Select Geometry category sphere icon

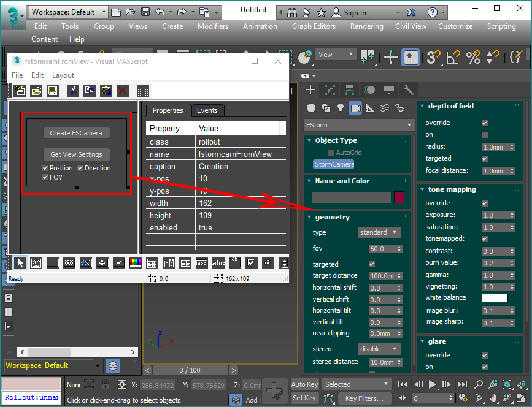point(310,108)
